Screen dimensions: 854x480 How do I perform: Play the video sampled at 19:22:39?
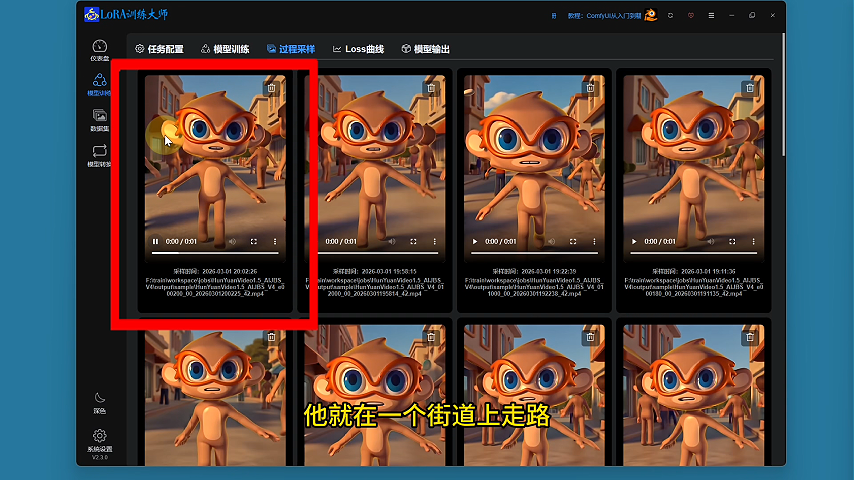point(474,241)
